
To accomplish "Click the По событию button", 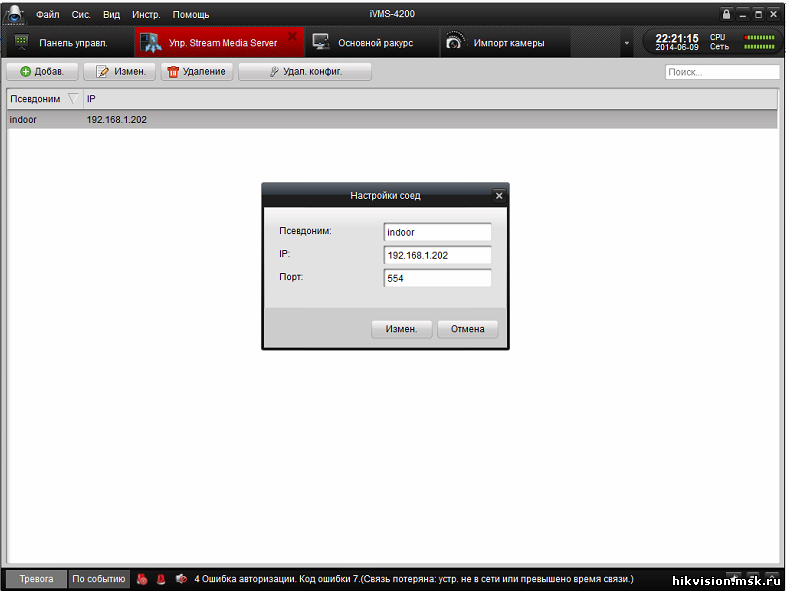I will [x=99, y=579].
